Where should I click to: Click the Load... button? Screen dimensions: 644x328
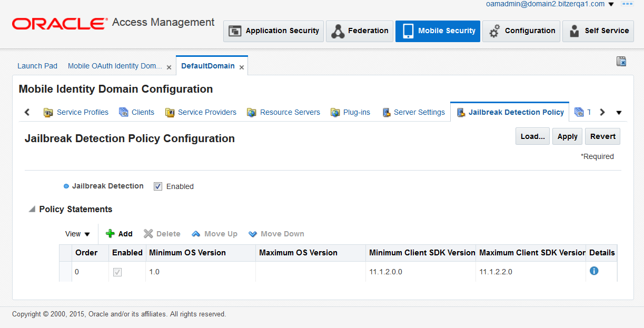coord(532,136)
